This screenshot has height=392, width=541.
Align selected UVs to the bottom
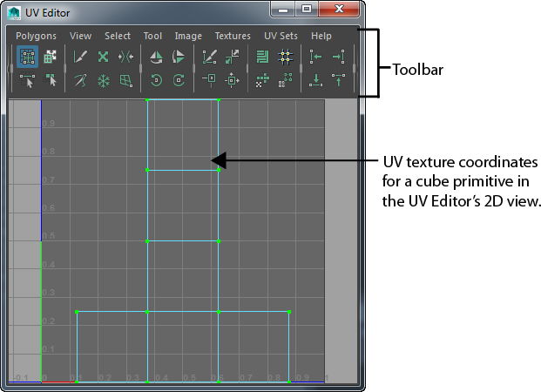click(315, 80)
